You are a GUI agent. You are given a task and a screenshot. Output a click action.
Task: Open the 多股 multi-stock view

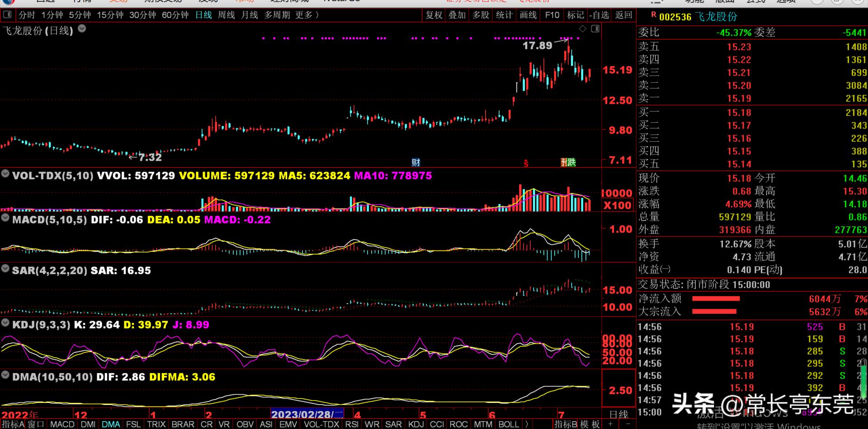click(x=481, y=15)
